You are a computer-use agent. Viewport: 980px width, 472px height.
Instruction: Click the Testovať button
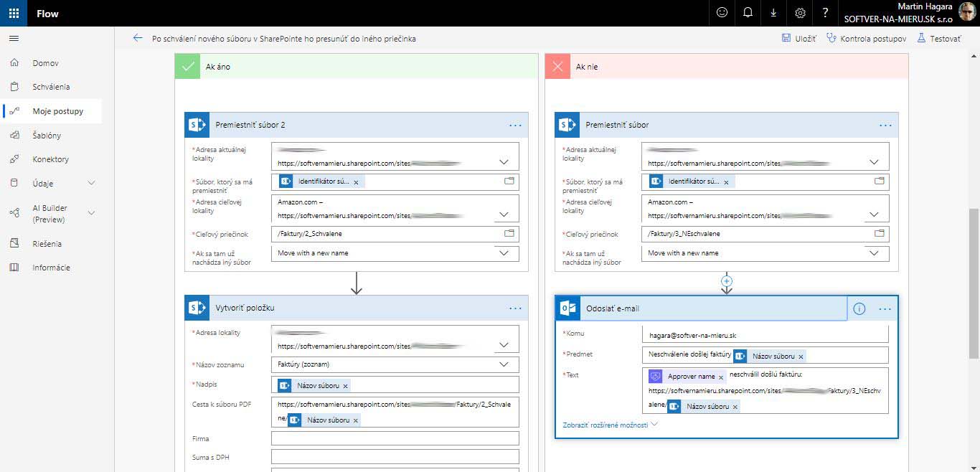tap(938, 38)
